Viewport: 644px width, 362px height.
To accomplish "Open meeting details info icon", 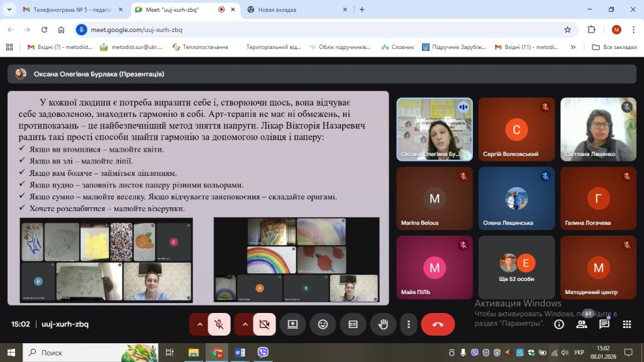I will [x=558, y=324].
